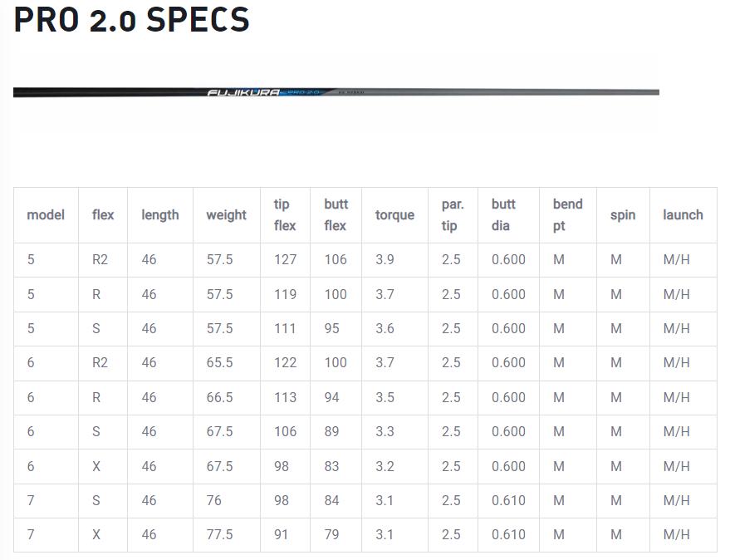This screenshot has width=730, height=560.
Task: Click the par. tip column header
Action: coord(453,215)
